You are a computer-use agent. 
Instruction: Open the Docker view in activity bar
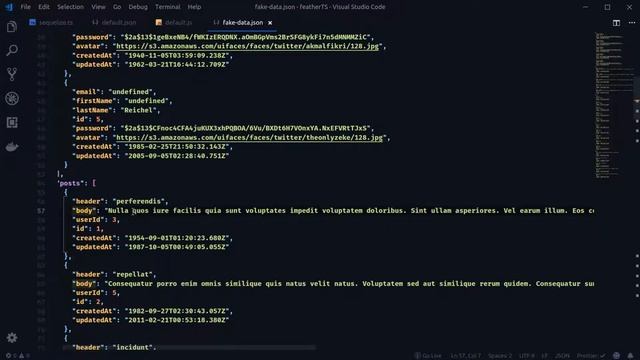click(x=12, y=147)
